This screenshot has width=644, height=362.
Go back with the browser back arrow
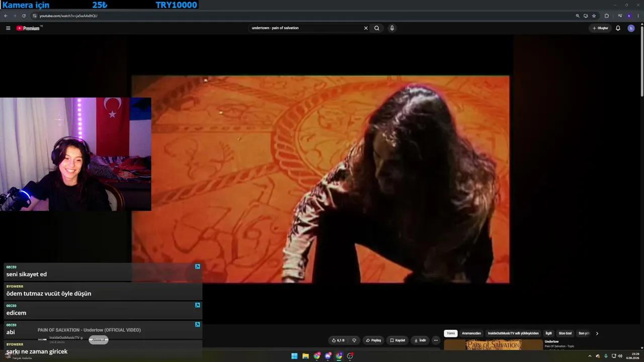[x=6, y=16]
